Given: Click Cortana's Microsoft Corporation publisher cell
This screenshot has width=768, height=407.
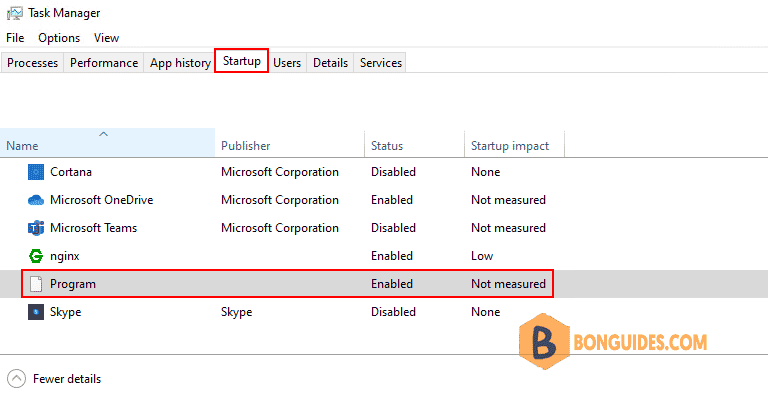Looking at the screenshot, I should [280, 172].
